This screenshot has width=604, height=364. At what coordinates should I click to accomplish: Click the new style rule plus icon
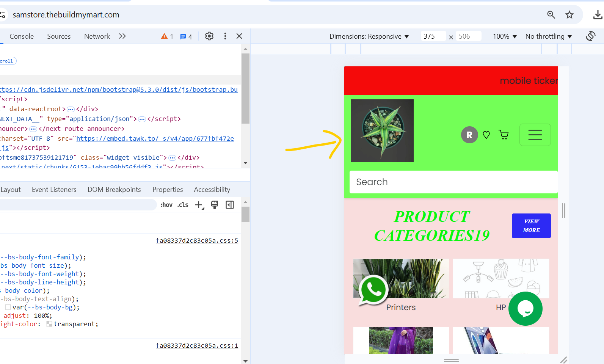(199, 205)
